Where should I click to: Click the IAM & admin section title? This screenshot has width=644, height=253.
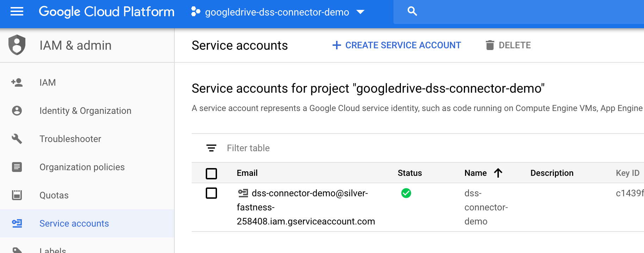pyautogui.click(x=75, y=45)
